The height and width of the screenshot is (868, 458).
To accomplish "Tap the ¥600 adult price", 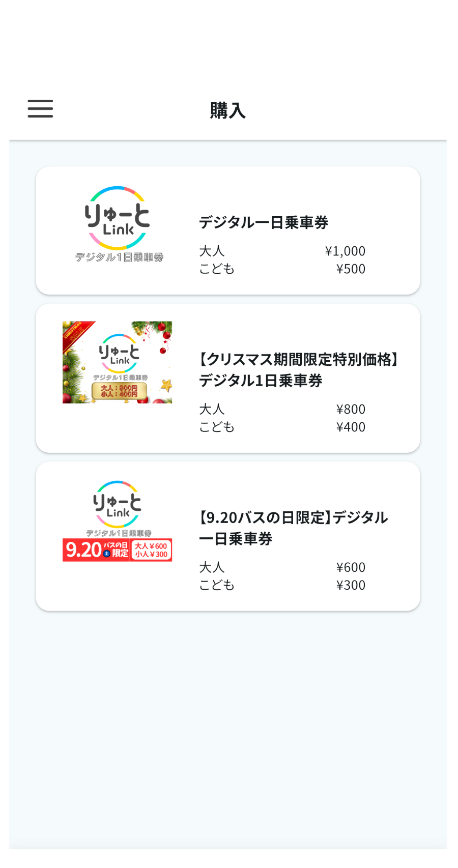I will [x=351, y=568].
